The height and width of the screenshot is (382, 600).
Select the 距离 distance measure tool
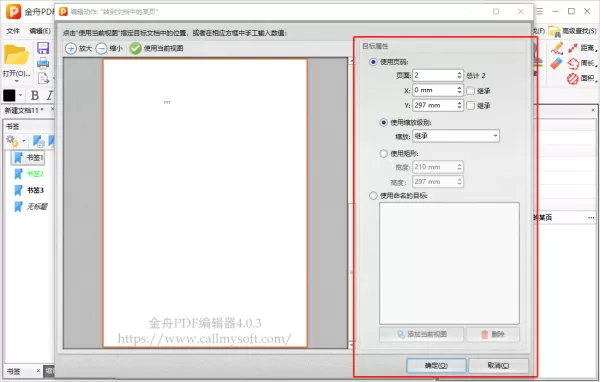582,48
